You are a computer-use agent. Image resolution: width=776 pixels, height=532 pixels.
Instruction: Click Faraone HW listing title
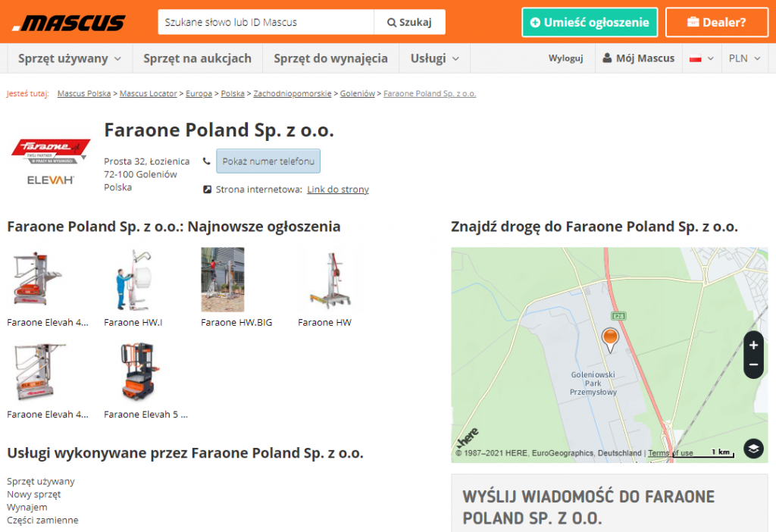324,323
